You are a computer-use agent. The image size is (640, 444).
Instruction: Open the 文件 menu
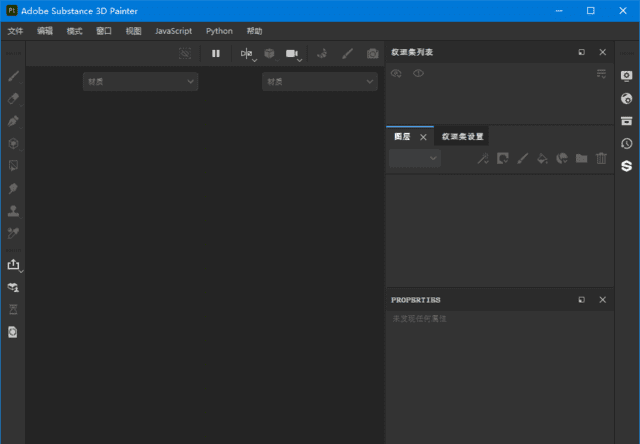pos(16,31)
